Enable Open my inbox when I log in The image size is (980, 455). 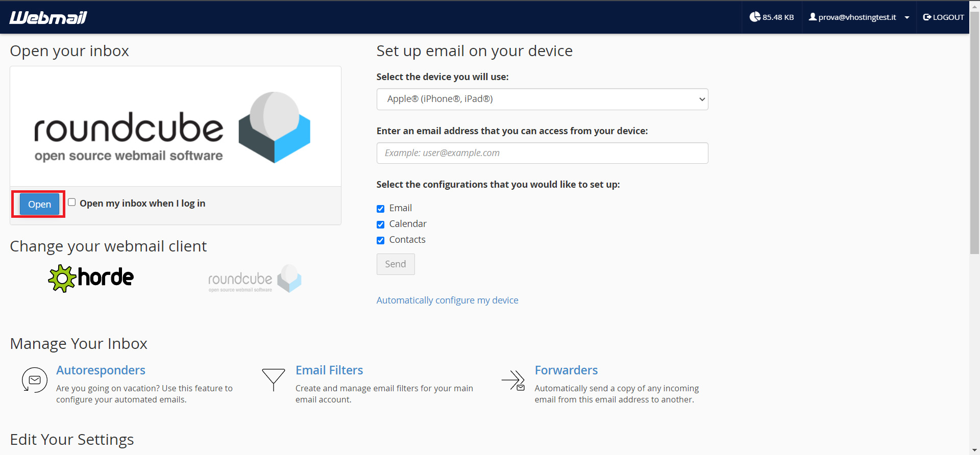tap(72, 203)
